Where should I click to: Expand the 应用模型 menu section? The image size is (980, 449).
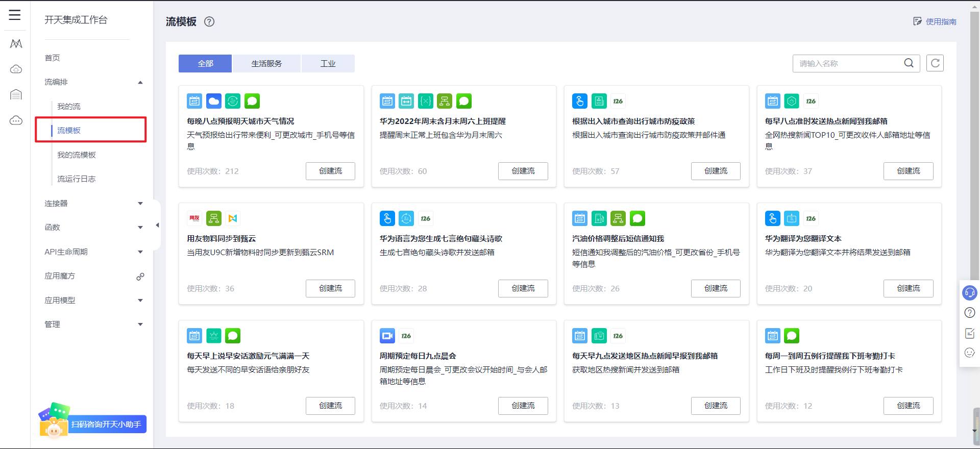[x=140, y=301]
